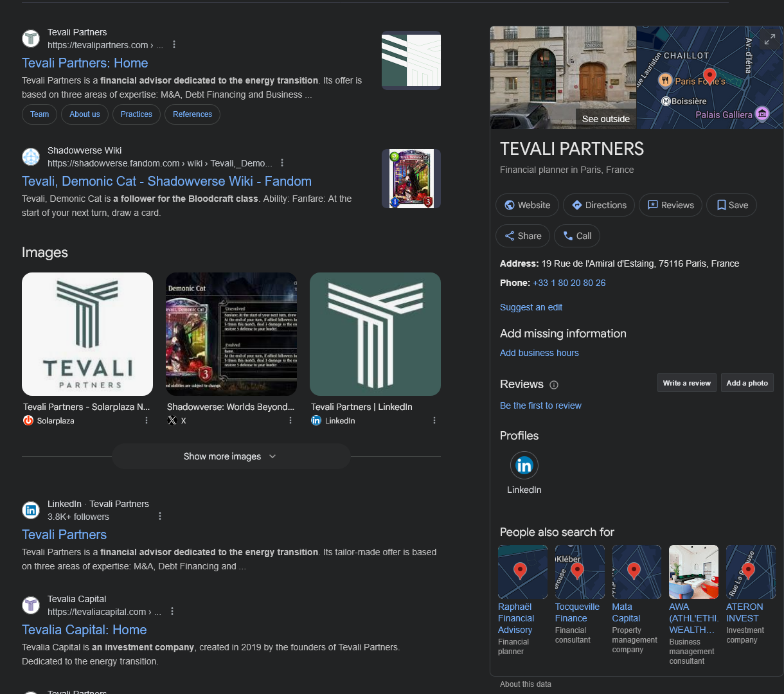The height and width of the screenshot is (694, 784).
Task: Get Directions to Tevali Partners
Action: point(599,205)
